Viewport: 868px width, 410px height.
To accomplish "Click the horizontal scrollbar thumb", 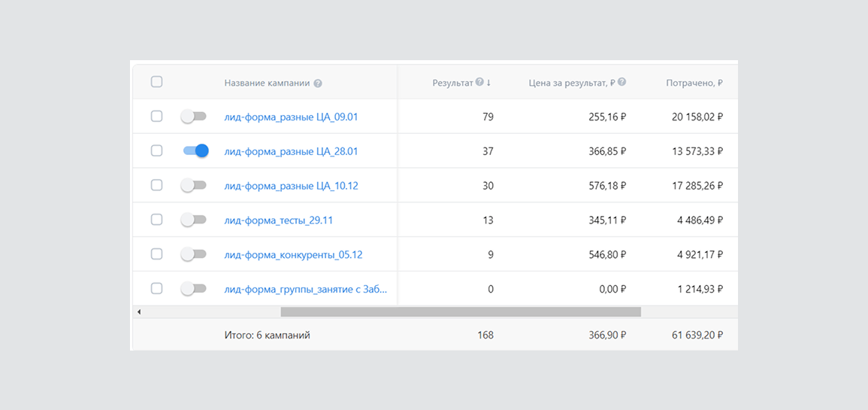I will (461, 311).
